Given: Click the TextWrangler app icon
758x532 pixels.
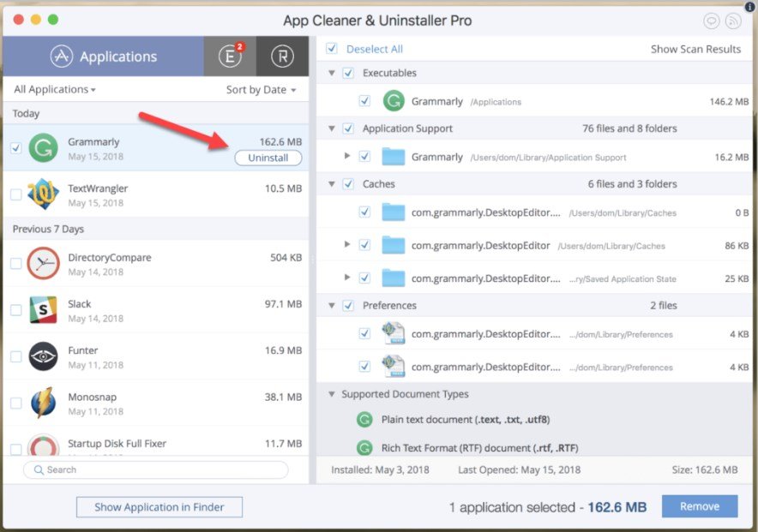Looking at the screenshot, I should point(43,194).
